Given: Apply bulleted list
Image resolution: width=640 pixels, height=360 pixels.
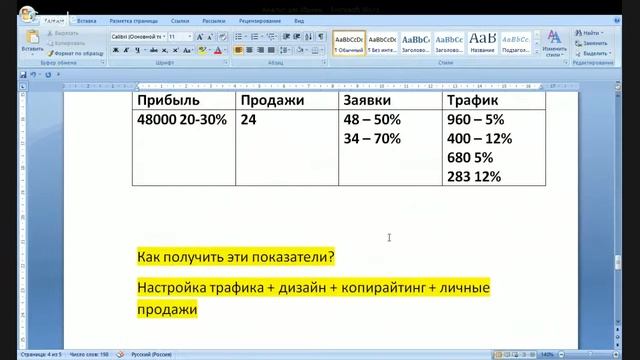Looking at the screenshot, I should pos(239,37).
